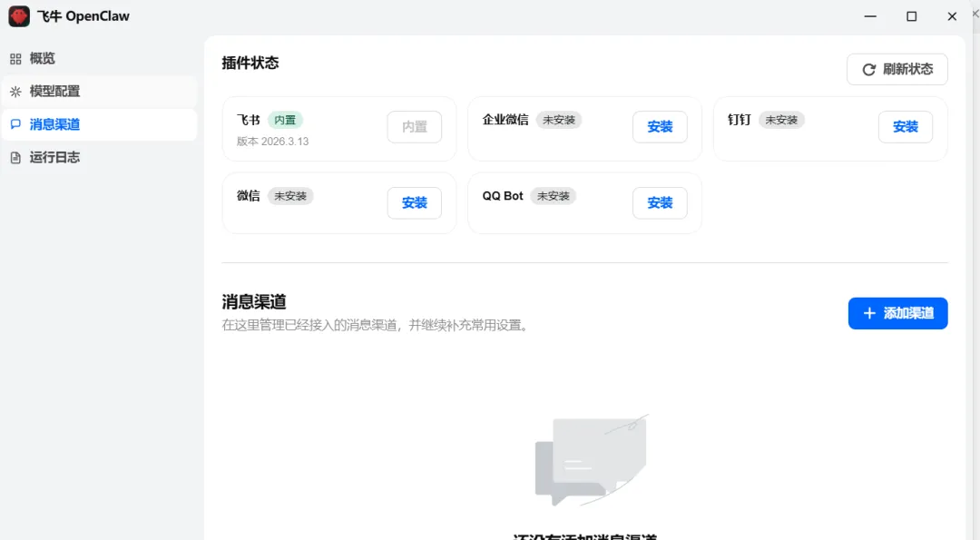Open the 模型配置 sidebar item
Viewport: 980px width, 540px height.
(100, 92)
